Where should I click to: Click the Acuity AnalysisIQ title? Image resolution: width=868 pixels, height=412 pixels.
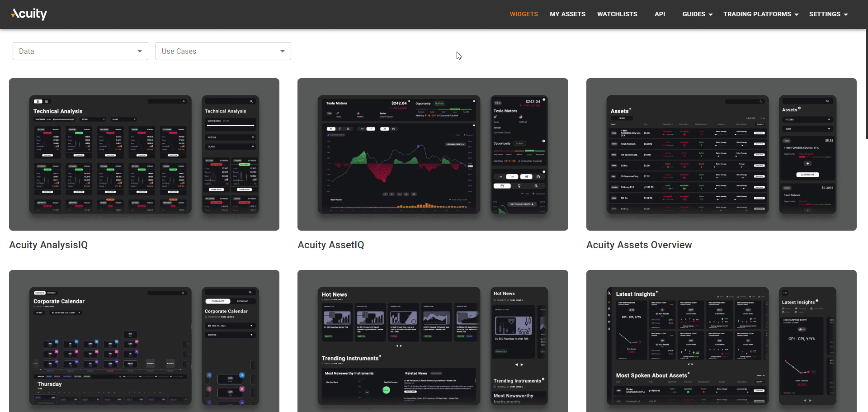(x=48, y=245)
